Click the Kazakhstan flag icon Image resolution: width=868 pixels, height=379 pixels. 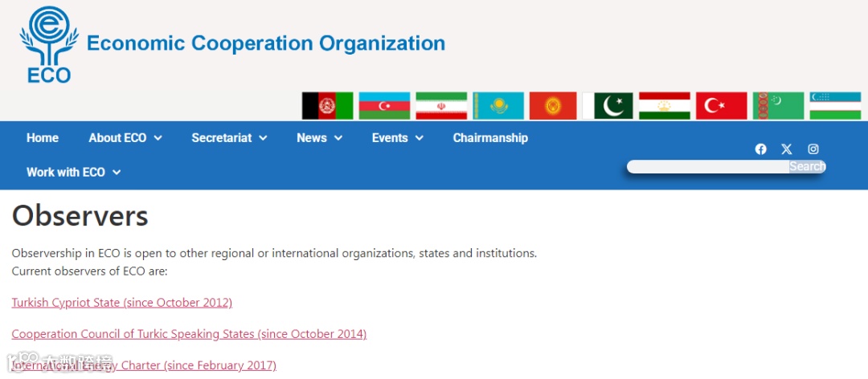coord(498,106)
